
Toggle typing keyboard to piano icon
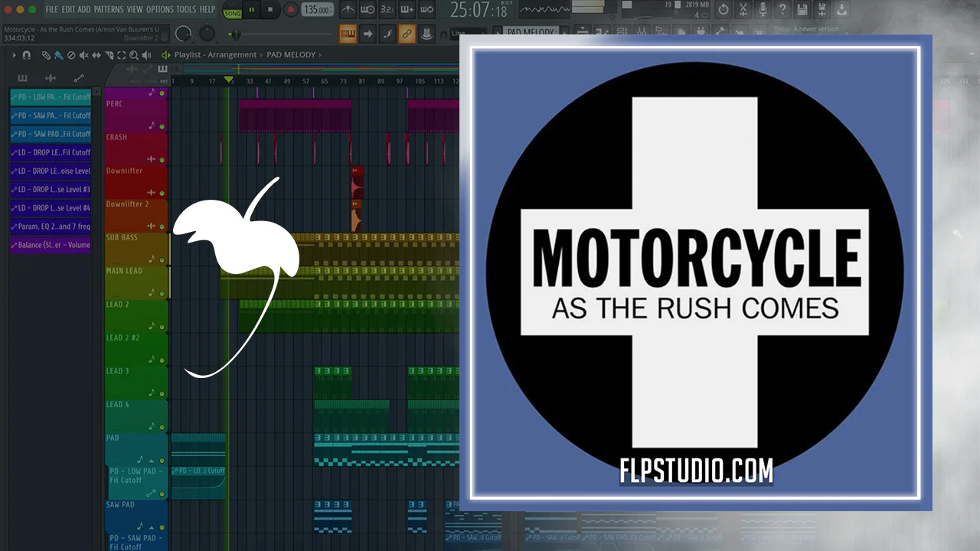(348, 34)
